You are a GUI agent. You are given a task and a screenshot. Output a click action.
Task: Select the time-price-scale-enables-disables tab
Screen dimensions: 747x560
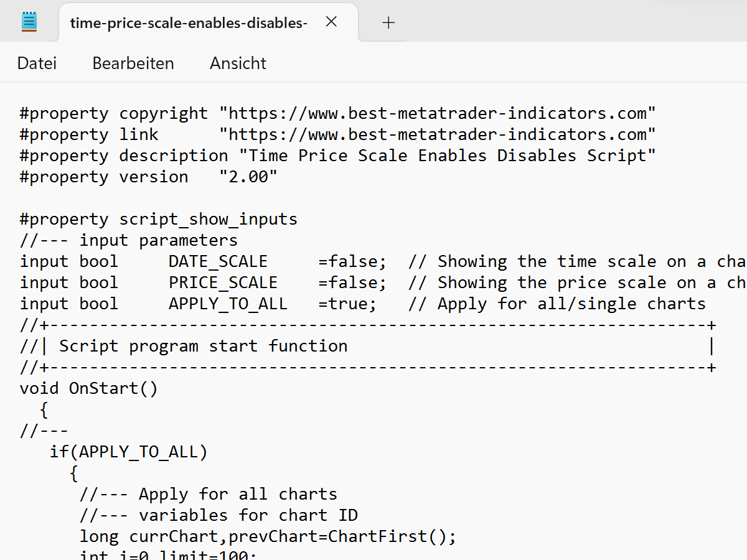[188, 23]
